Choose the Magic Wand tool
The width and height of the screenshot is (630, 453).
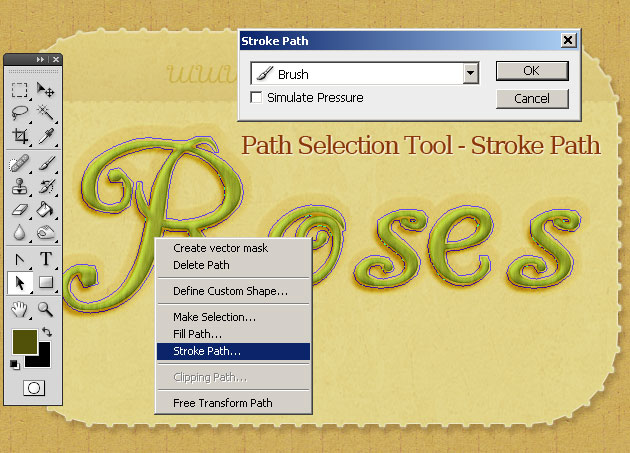point(46,113)
